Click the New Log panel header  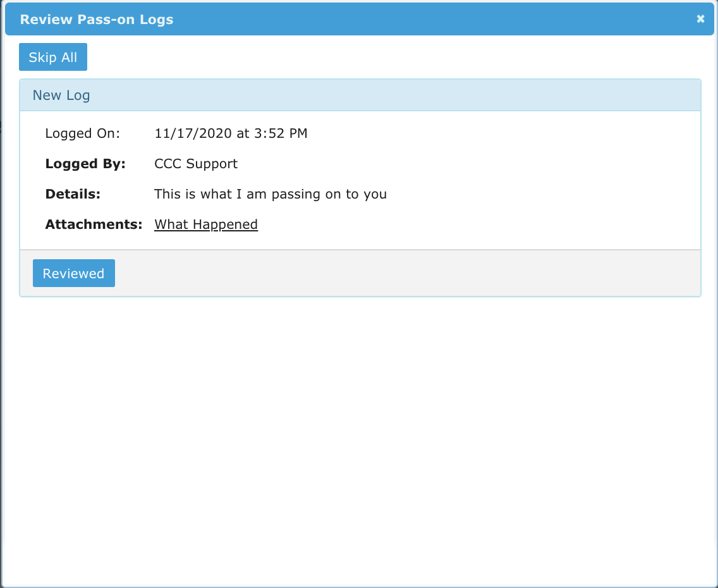pyautogui.click(x=61, y=95)
